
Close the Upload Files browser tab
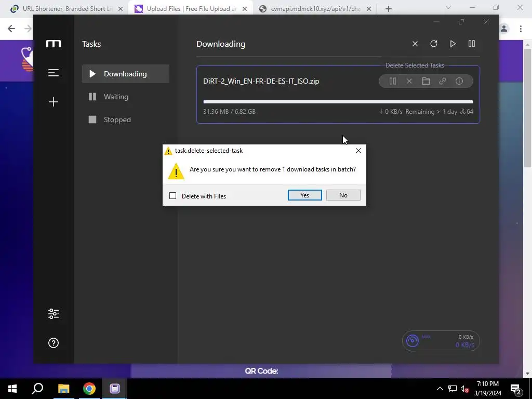click(245, 9)
